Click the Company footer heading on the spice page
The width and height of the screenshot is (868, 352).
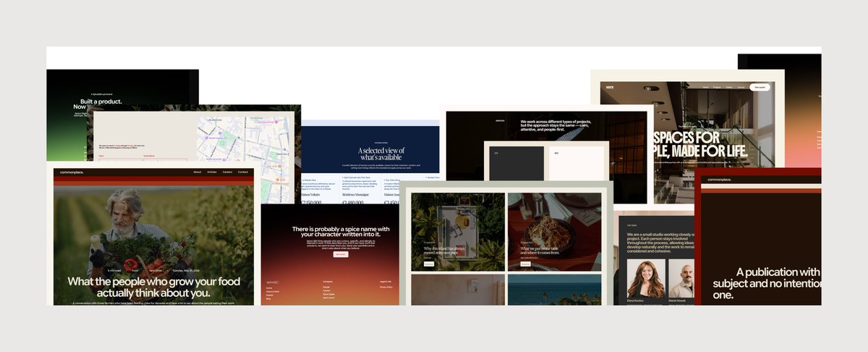pos(328,281)
